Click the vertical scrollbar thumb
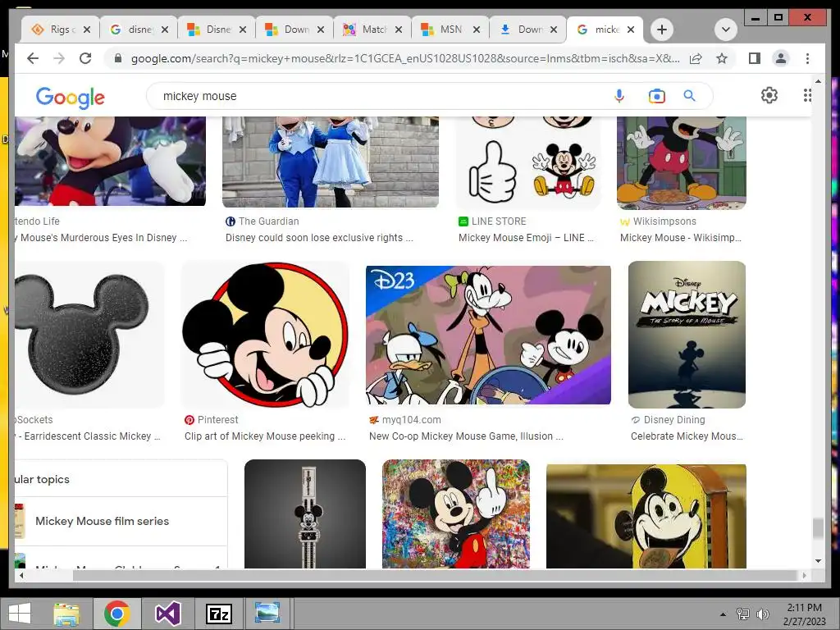This screenshot has width=840, height=630. point(818,528)
